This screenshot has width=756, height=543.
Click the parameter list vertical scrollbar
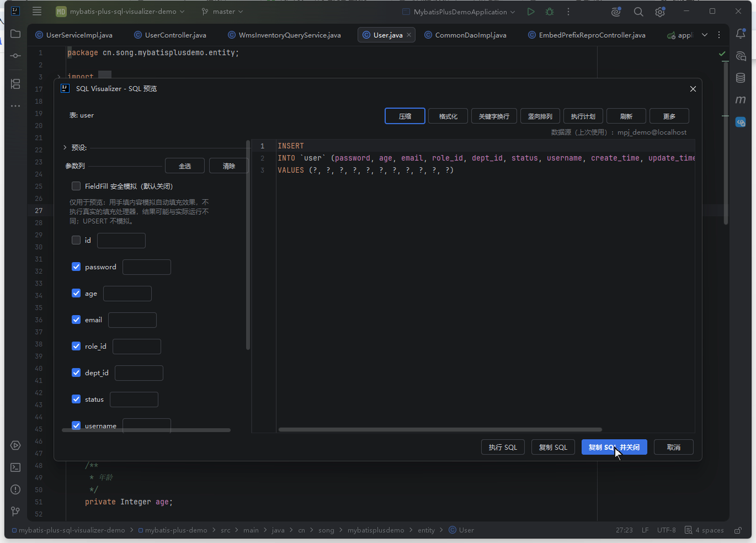tap(248, 246)
